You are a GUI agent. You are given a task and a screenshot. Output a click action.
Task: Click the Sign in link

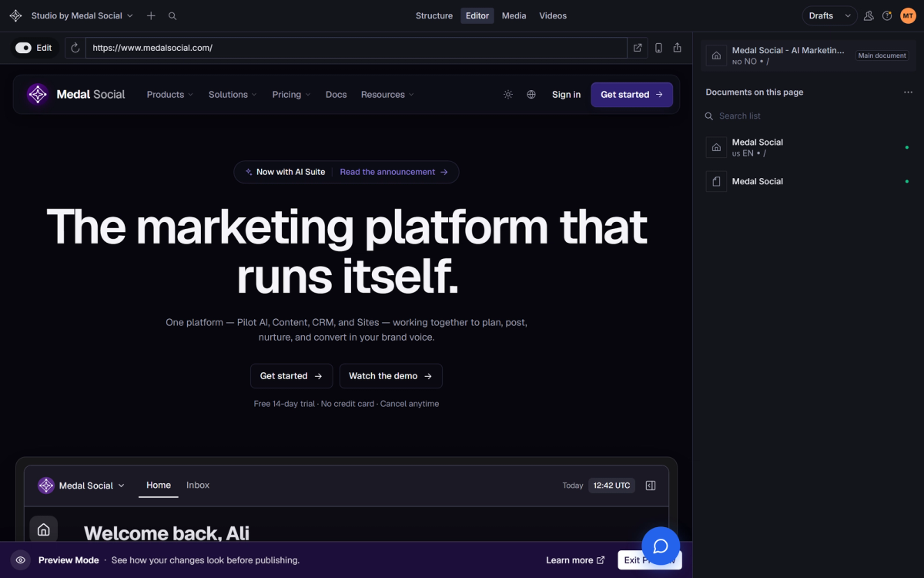pyautogui.click(x=566, y=95)
